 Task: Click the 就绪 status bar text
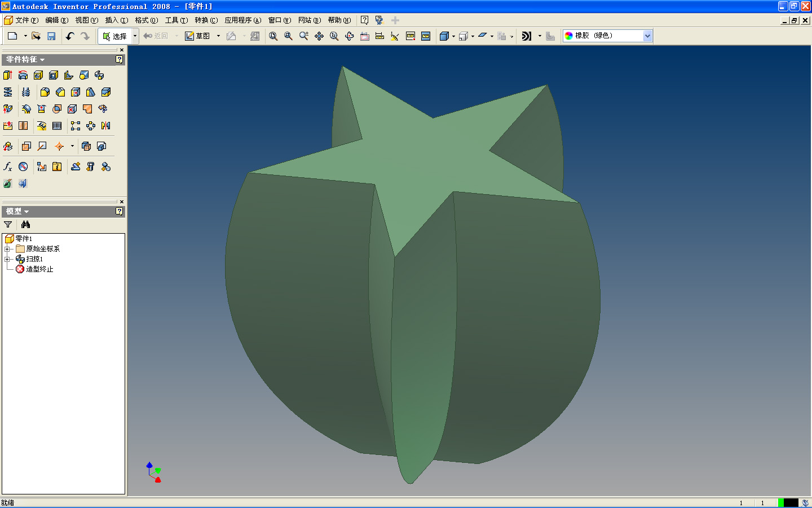click(x=8, y=502)
